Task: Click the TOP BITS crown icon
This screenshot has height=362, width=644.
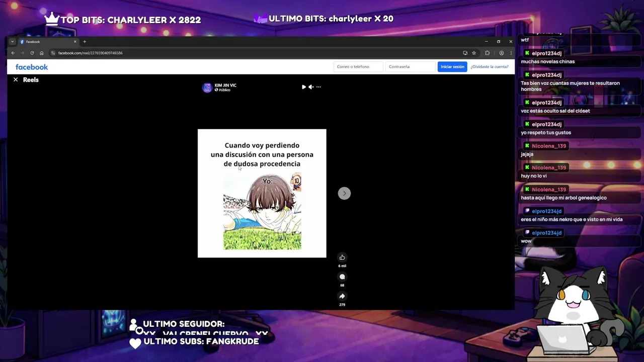Action: [x=52, y=19]
